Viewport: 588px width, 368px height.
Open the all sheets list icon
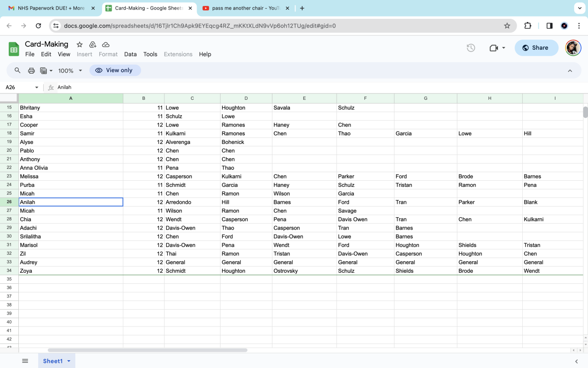pos(25,361)
